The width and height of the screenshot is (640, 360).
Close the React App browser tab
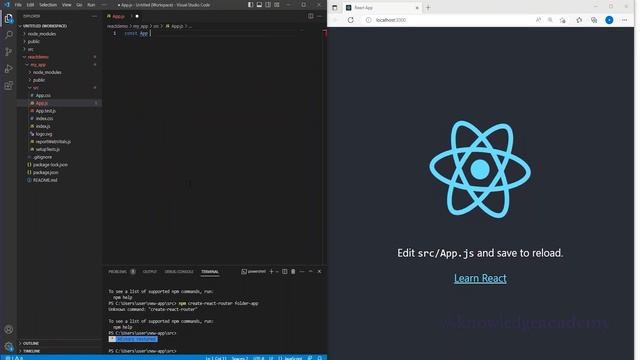tap(417, 8)
